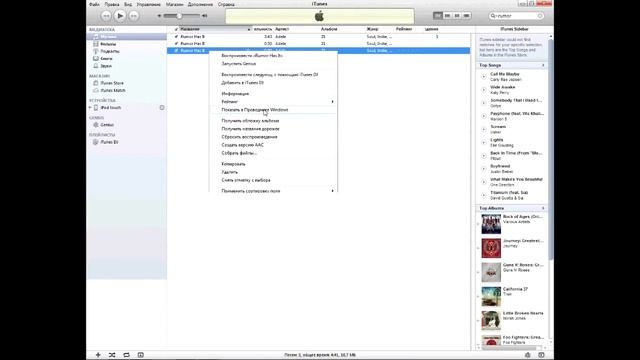Viewport: 640px width, 360px height.
Task: Toggle the iTunes Sidebar button at bottom right
Action: [542, 355]
